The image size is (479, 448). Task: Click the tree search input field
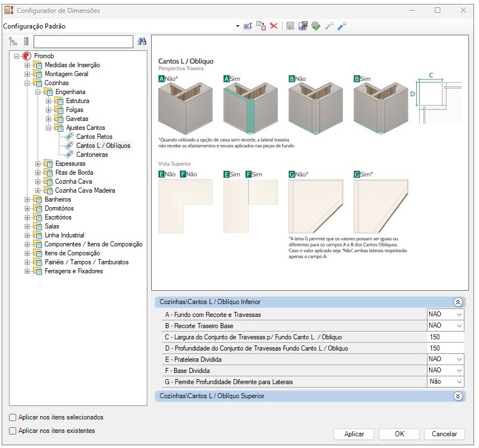83,41
